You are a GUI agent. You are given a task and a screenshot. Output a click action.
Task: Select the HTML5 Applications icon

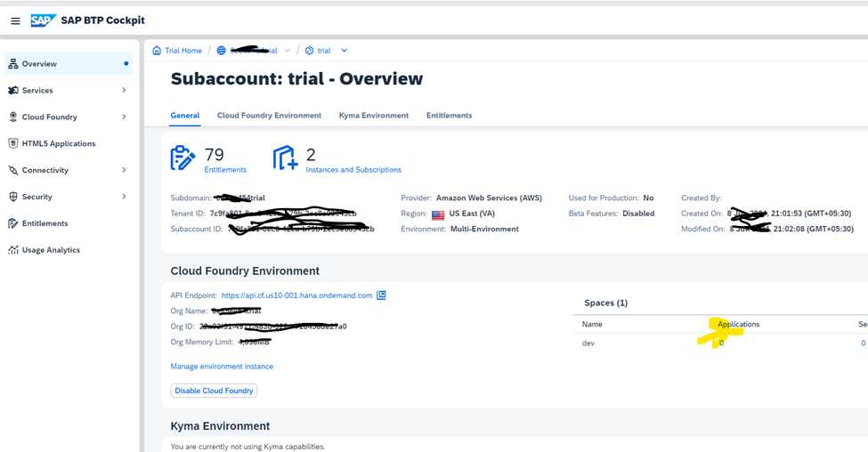pyautogui.click(x=13, y=143)
